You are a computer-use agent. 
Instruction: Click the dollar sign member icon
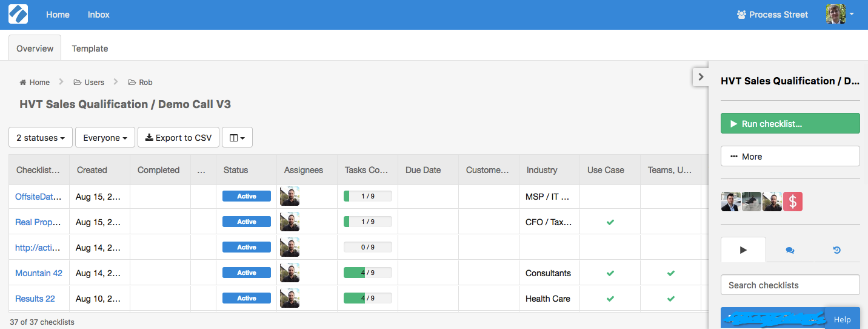pos(793,202)
